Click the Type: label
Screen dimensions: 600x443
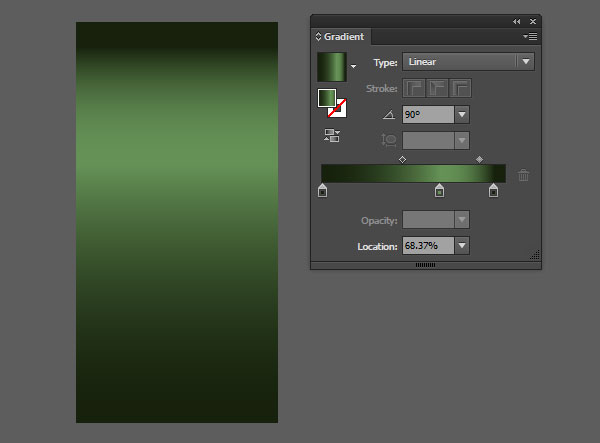point(385,63)
